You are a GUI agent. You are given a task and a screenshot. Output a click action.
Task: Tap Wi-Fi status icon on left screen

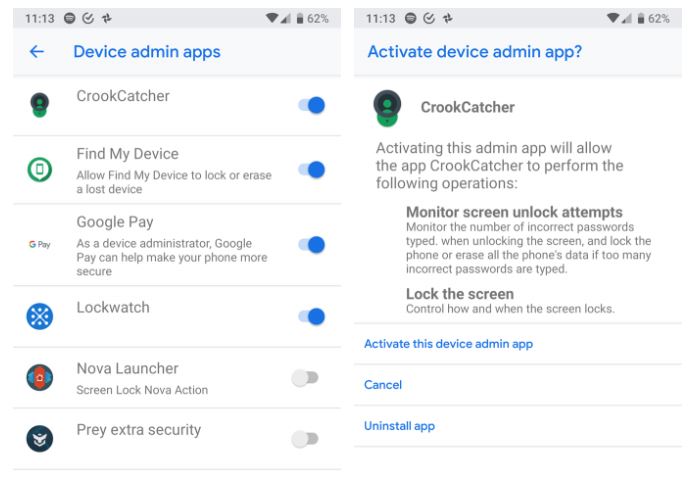[272, 18]
